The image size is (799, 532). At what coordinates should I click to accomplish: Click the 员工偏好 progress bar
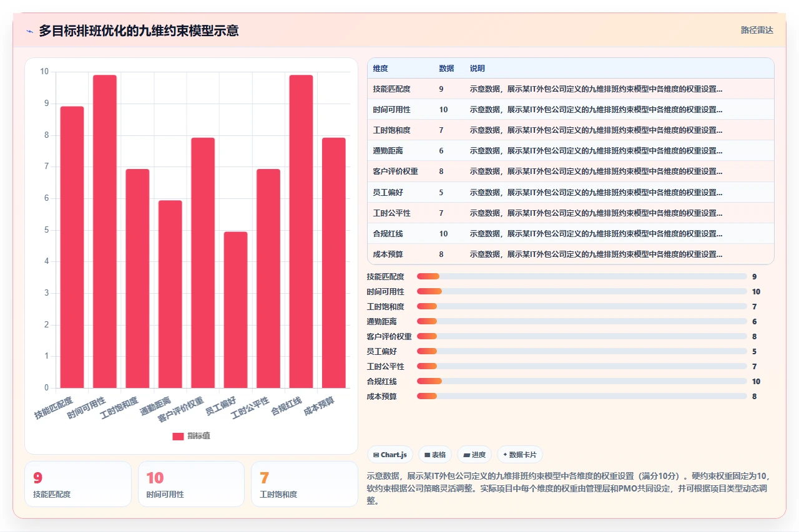tap(582, 351)
